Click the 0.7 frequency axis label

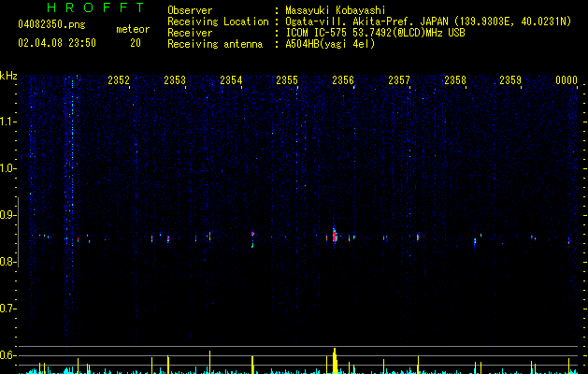point(8,309)
